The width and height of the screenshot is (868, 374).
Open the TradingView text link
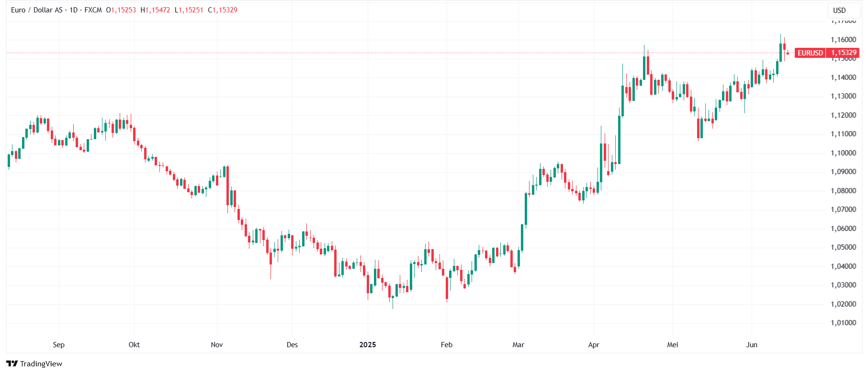(x=41, y=363)
